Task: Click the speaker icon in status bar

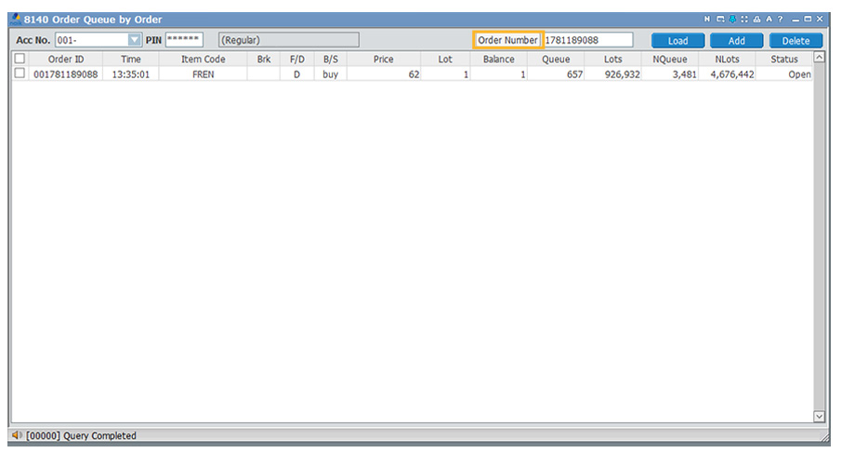Action: coord(16,435)
